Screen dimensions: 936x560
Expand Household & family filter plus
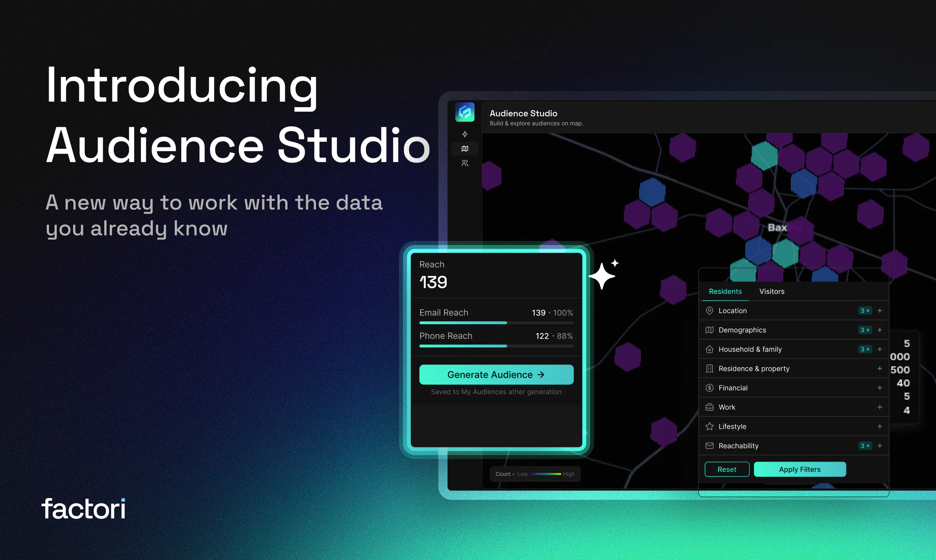point(879,349)
